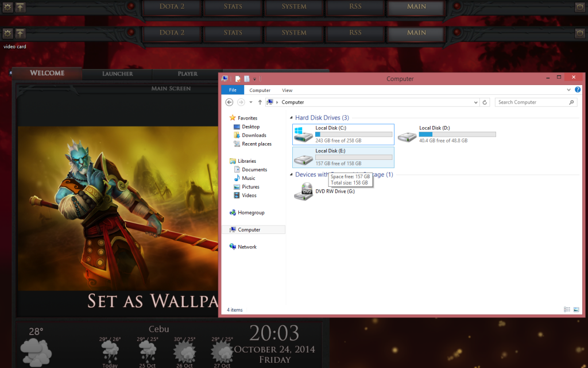Switch to large icons view in status bar
This screenshot has height=368, width=588.
pyautogui.click(x=576, y=309)
